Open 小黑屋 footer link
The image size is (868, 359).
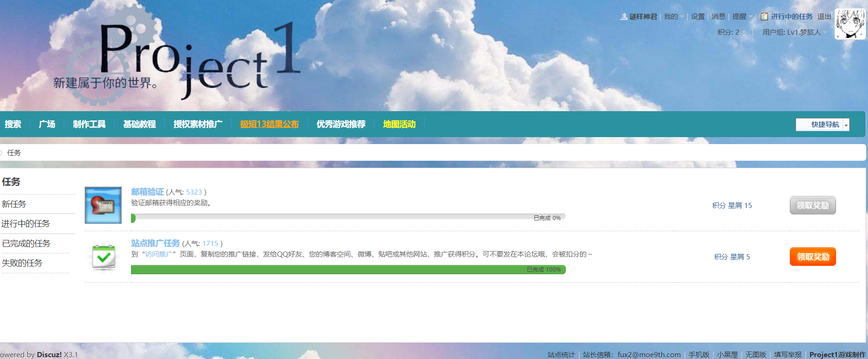click(x=727, y=354)
